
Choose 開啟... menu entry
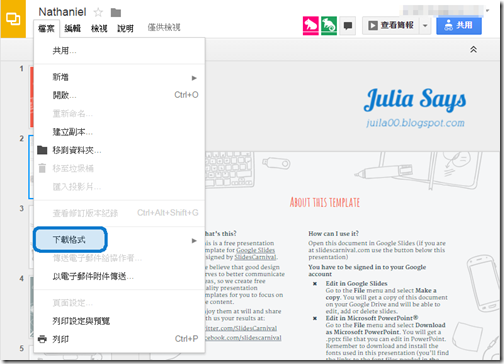(x=119, y=95)
